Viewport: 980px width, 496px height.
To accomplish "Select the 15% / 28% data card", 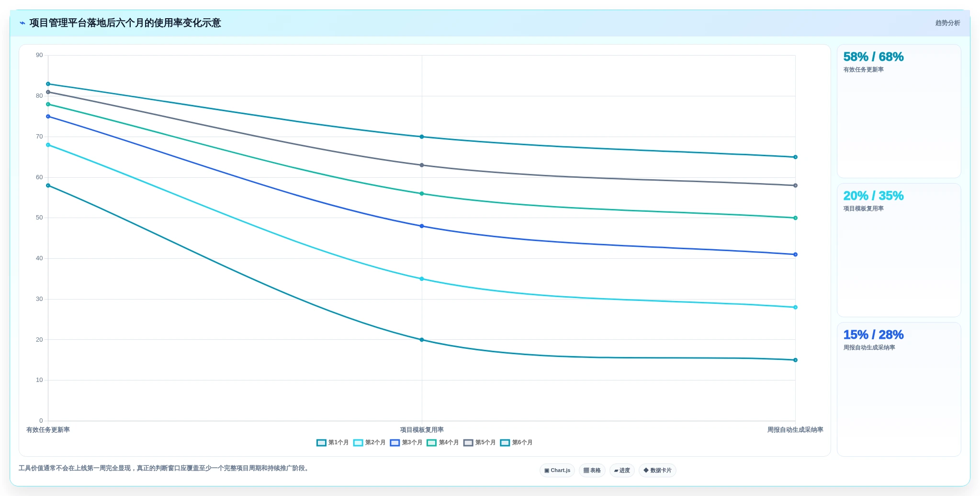I will 899,389.
